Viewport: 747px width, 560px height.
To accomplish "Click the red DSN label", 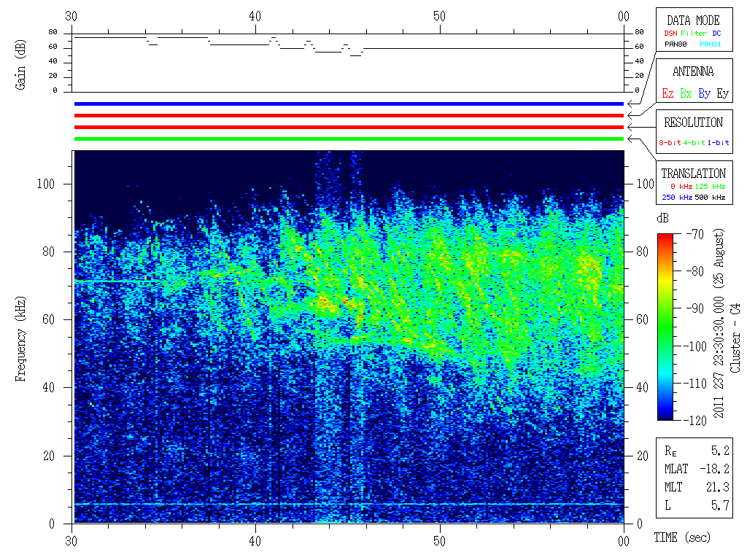I will pos(670,34).
